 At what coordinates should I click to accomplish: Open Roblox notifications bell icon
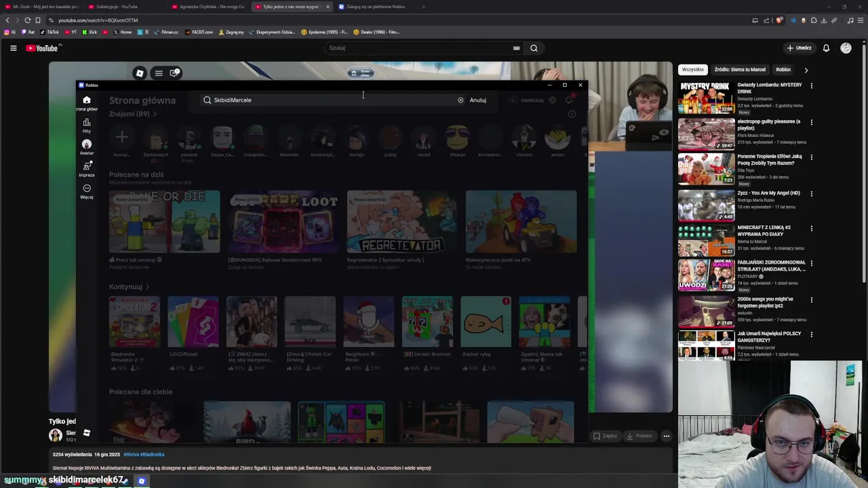tap(569, 100)
